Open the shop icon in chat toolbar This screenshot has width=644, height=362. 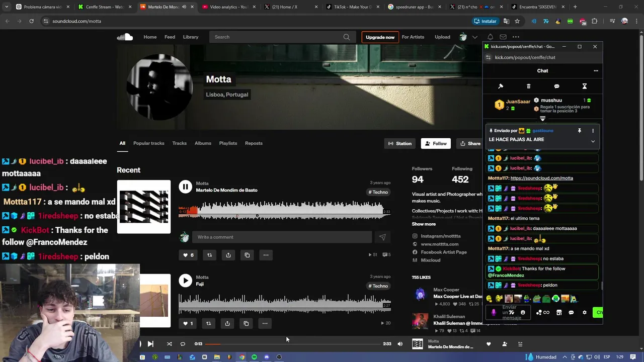[x=558, y=312]
